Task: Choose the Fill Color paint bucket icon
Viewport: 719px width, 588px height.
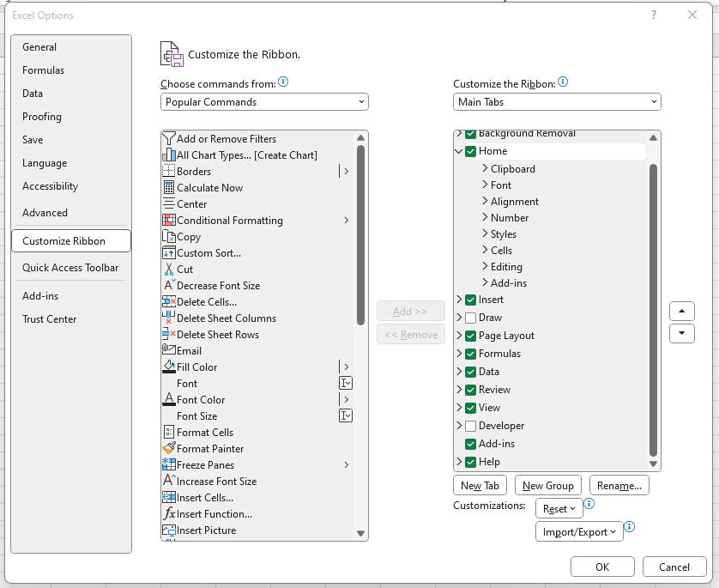Action: (x=169, y=367)
